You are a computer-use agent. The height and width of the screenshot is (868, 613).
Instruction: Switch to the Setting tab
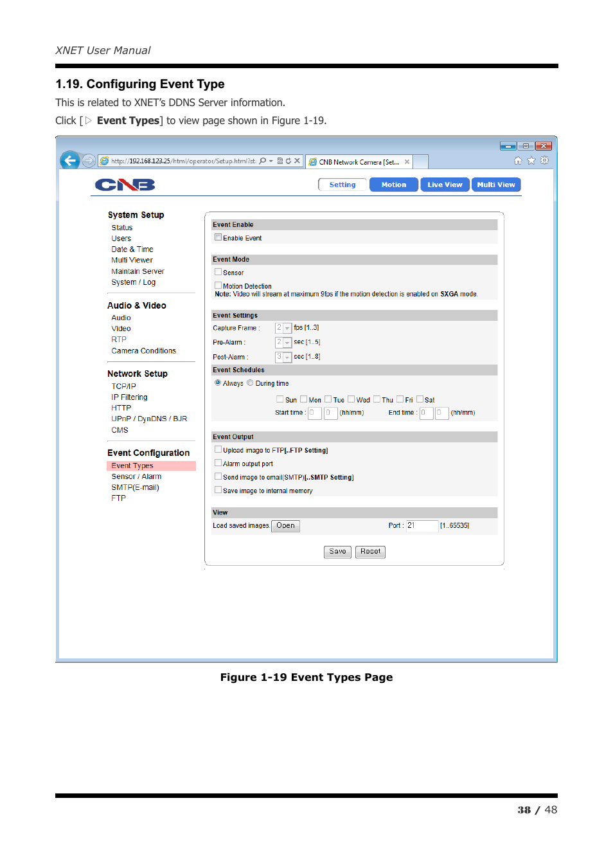pos(342,185)
